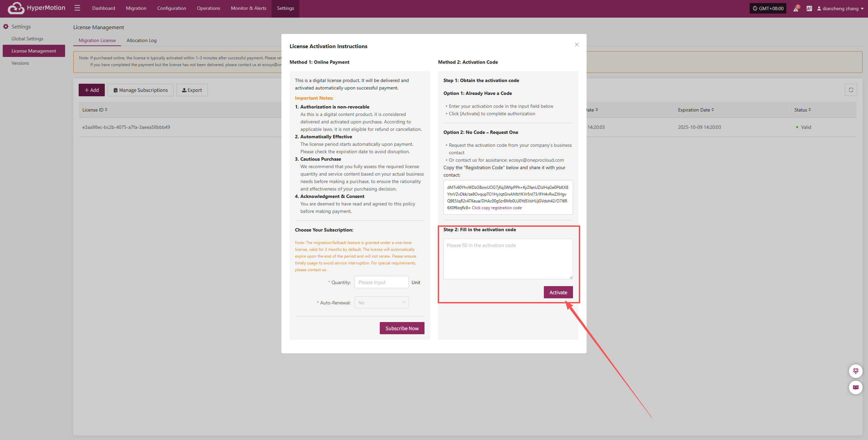Switch to the Allocation Log tab
868x440 pixels.
pos(141,40)
